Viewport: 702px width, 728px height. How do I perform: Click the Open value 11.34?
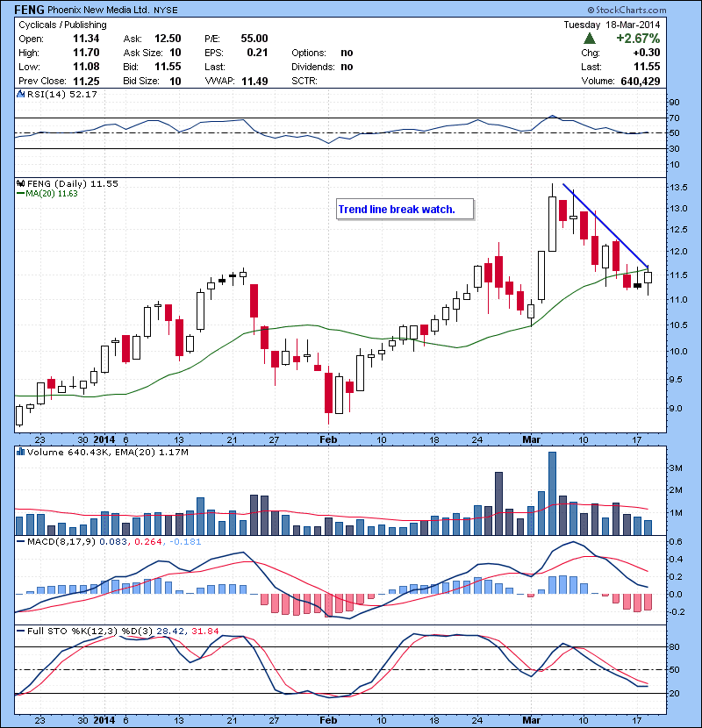click(86, 39)
